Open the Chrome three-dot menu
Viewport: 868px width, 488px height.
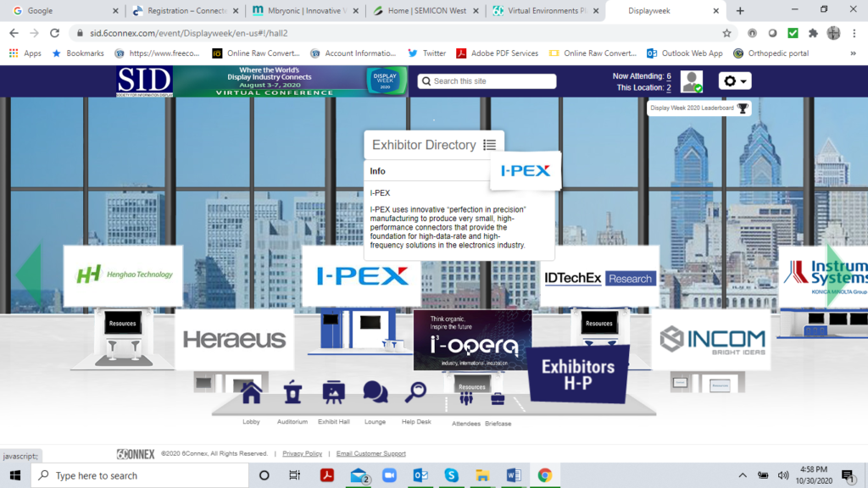(854, 33)
